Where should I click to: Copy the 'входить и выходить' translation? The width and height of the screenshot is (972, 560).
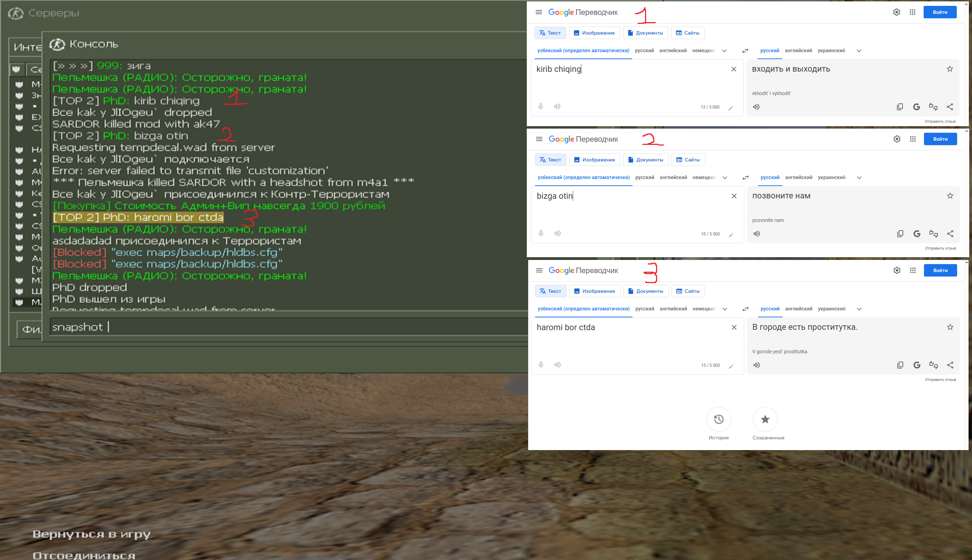(900, 107)
